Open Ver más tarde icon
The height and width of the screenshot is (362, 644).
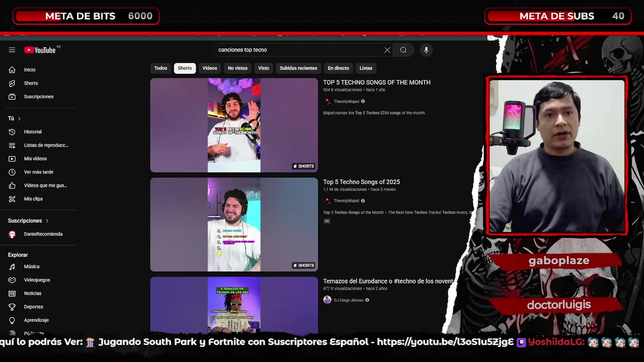coord(12,172)
